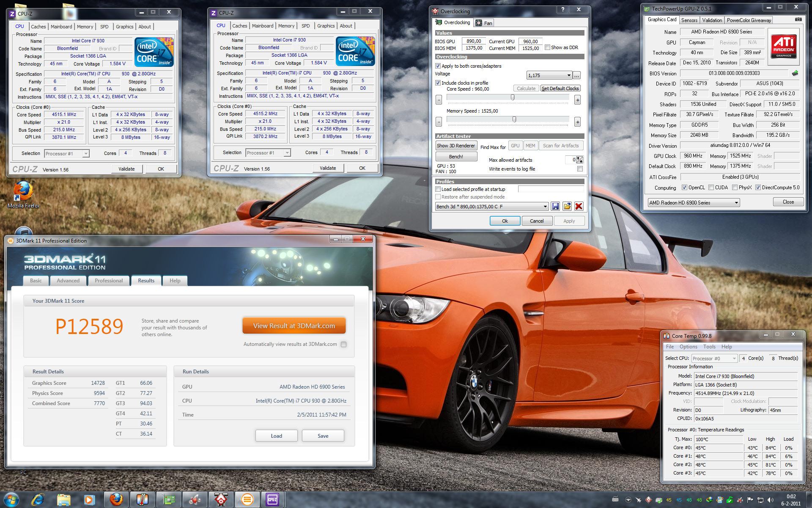Click the save profile floppy icon
Image resolution: width=812 pixels, height=508 pixels.
tap(555, 206)
